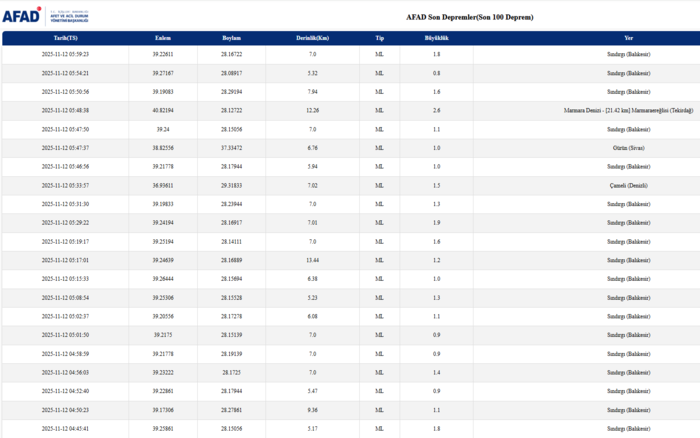Click the Tip column header
Viewport: 700px width, 438px height.
click(379, 38)
